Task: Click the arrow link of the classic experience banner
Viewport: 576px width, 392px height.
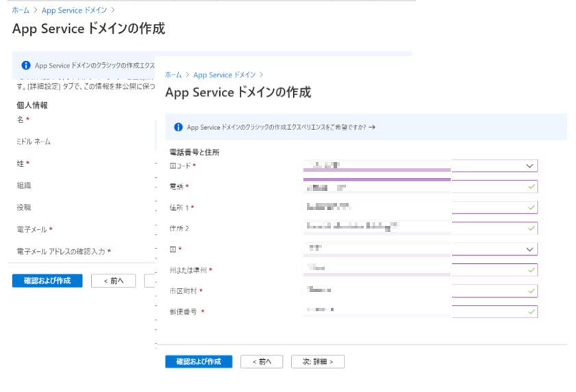Action: [372, 127]
